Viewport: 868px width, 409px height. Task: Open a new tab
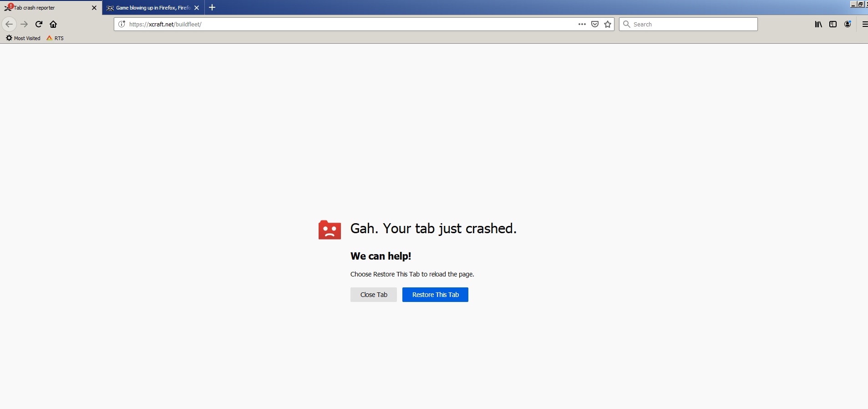tap(212, 7)
